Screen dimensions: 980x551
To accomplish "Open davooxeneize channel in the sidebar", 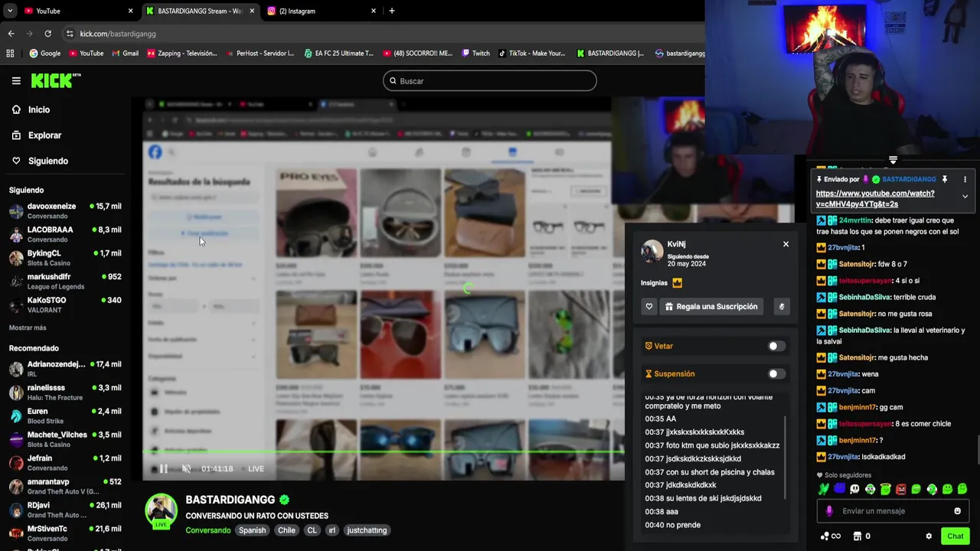I will click(x=65, y=210).
